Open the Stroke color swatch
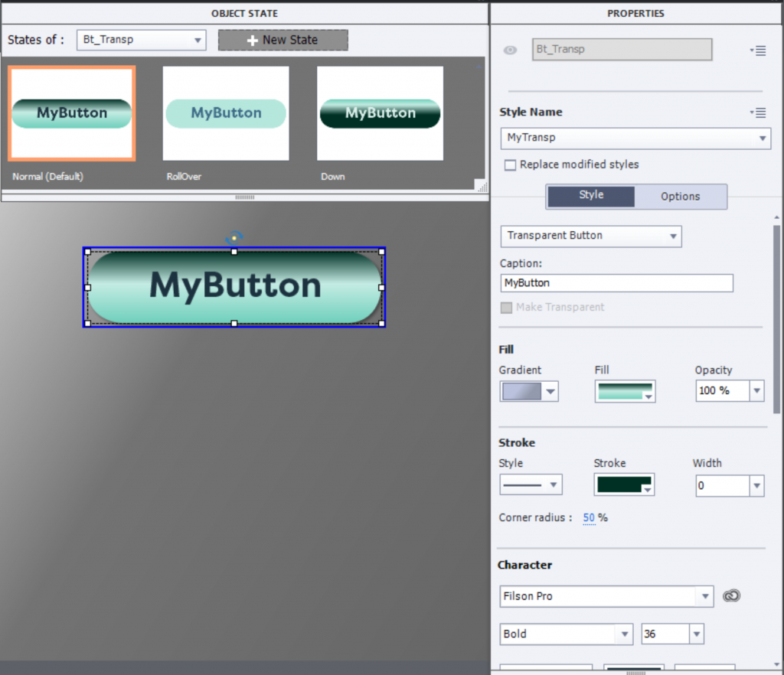784x675 pixels. pyautogui.click(x=624, y=485)
